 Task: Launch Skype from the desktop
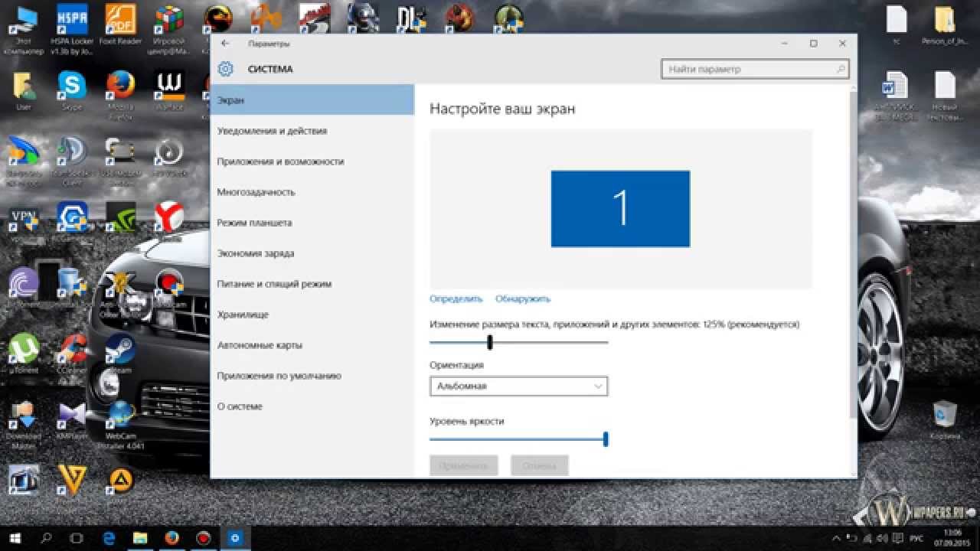[x=72, y=91]
